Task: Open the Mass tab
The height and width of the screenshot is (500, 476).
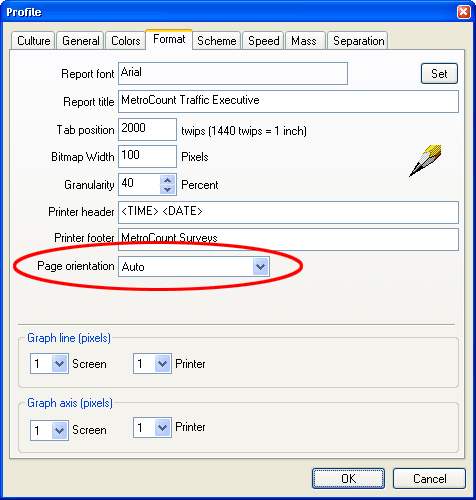Action: pyautogui.click(x=304, y=41)
